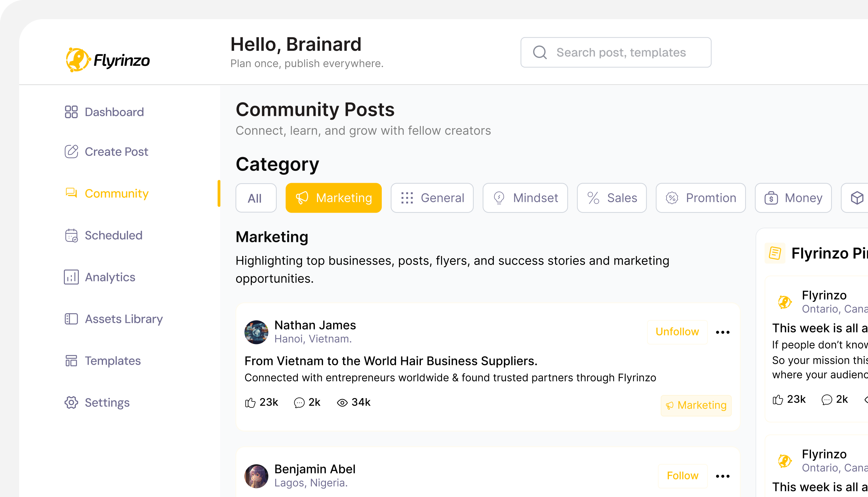Image resolution: width=868 pixels, height=497 pixels.
Task: Click the Scheduled calendar icon
Action: tap(71, 235)
